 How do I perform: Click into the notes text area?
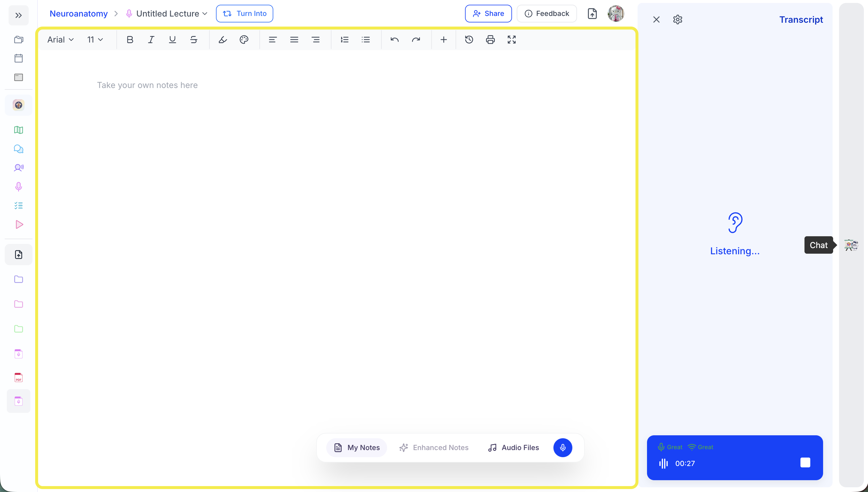147,85
